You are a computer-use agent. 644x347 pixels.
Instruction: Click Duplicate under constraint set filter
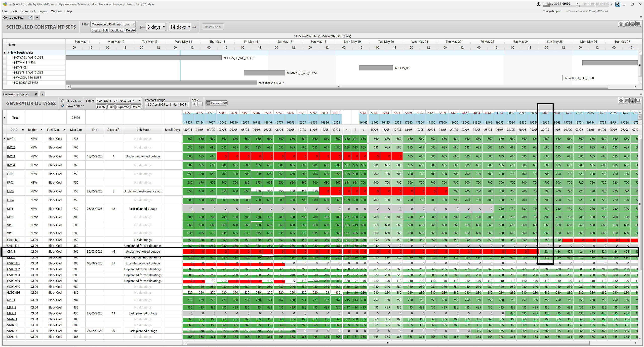117,30
